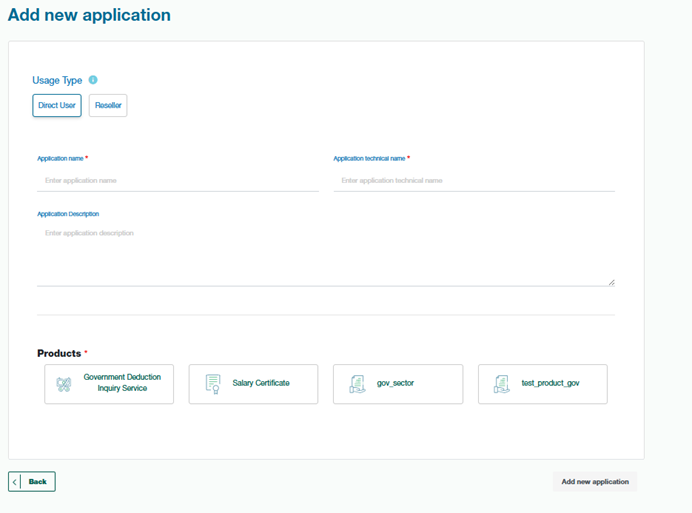692x513 pixels.
Task: Pick the gov_sector product card
Action: 398,384
